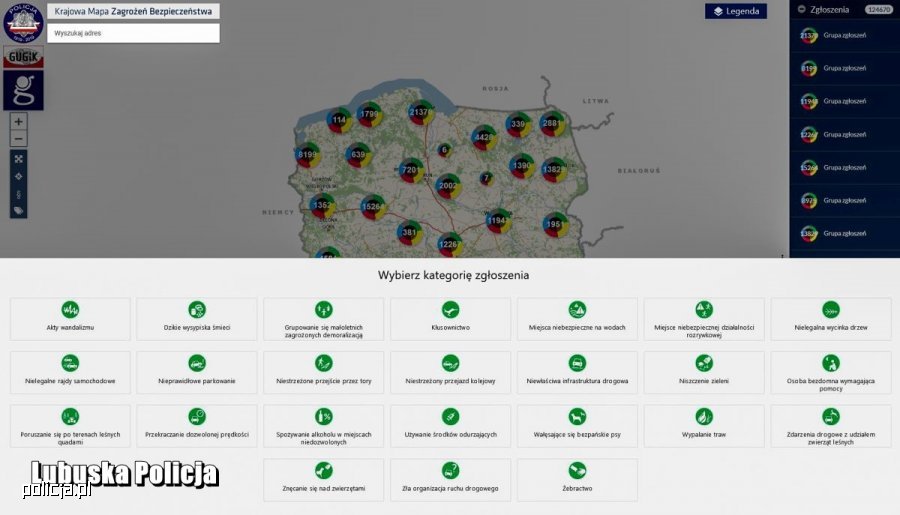The image size is (900, 515).
Task: Select the 'Akty wandalizmu' category
Action: point(70,318)
